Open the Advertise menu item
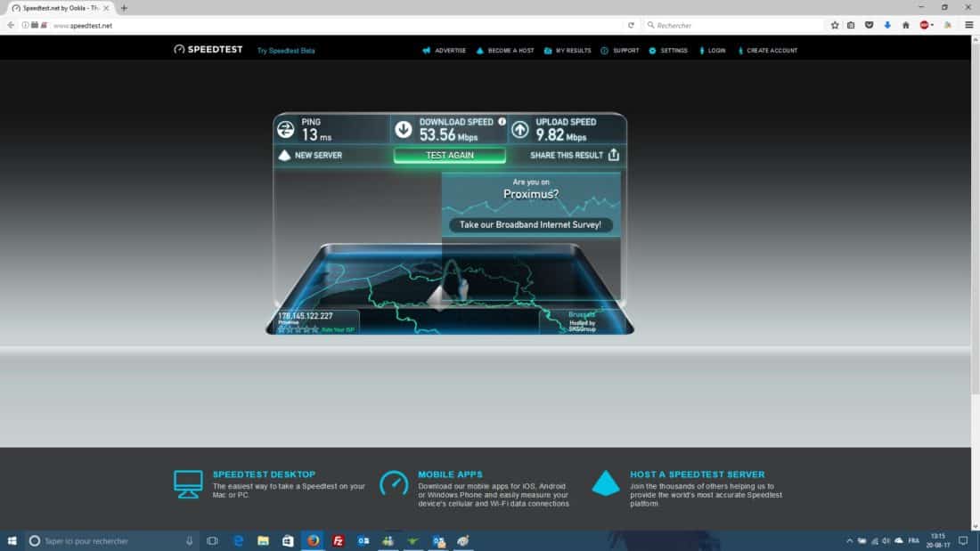This screenshot has height=551, width=980. pyautogui.click(x=445, y=51)
